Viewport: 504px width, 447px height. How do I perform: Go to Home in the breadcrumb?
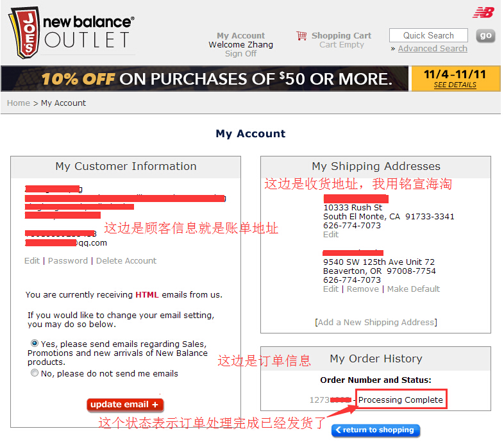click(19, 103)
